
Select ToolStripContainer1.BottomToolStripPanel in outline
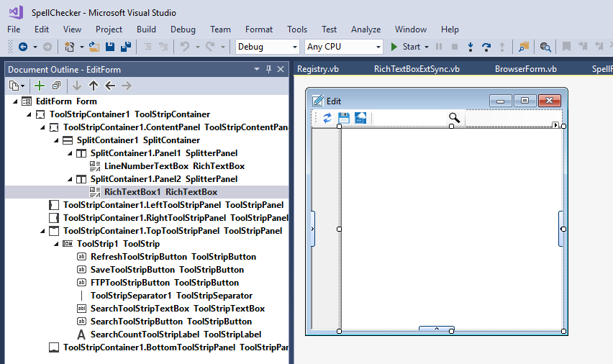coord(176,347)
